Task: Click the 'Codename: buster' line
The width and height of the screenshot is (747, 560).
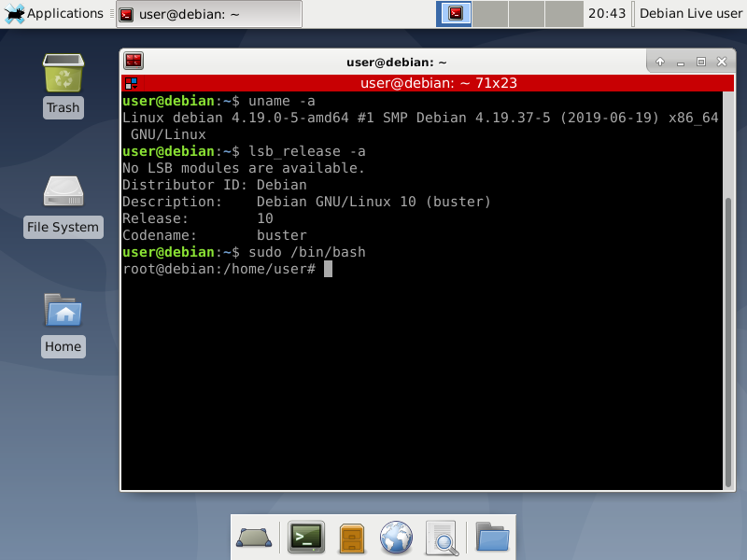Action: coord(215,235)
